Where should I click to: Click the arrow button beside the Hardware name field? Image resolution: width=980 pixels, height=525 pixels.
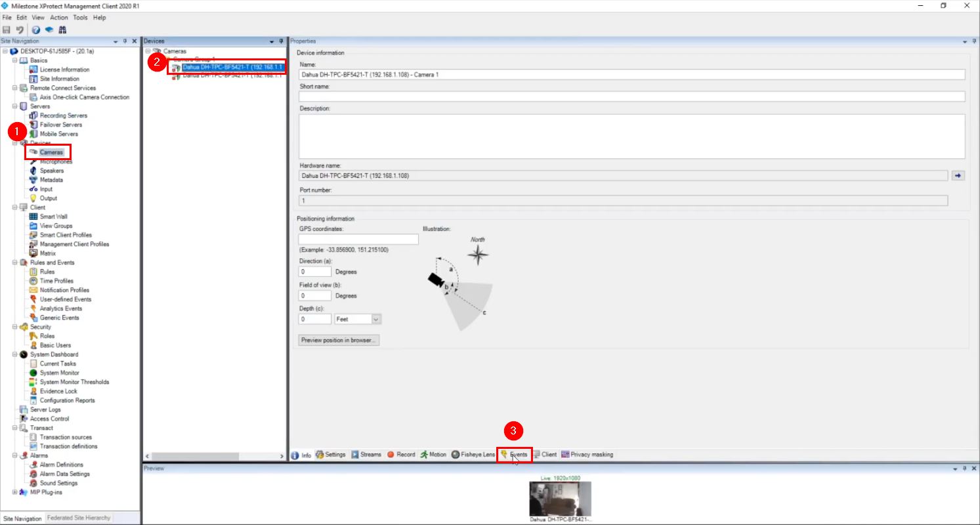958,175
